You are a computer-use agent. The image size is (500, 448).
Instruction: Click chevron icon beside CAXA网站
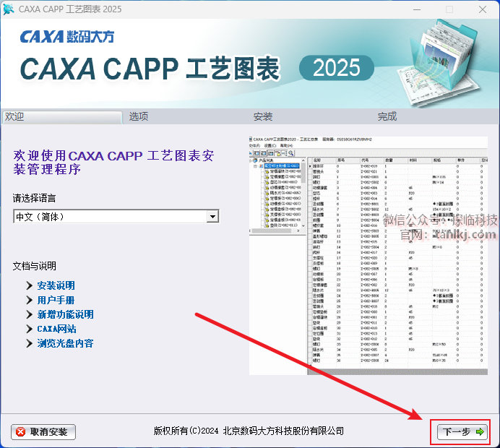coord(30,329)
